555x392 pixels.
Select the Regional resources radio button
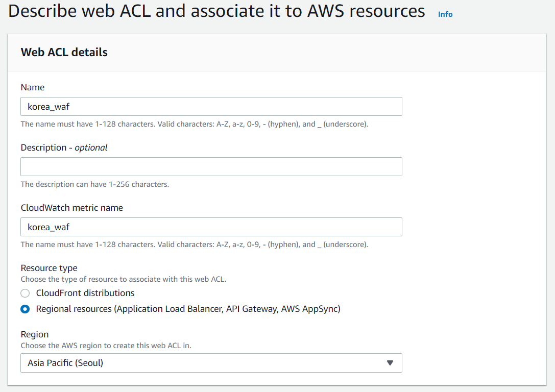coord(25,309)
